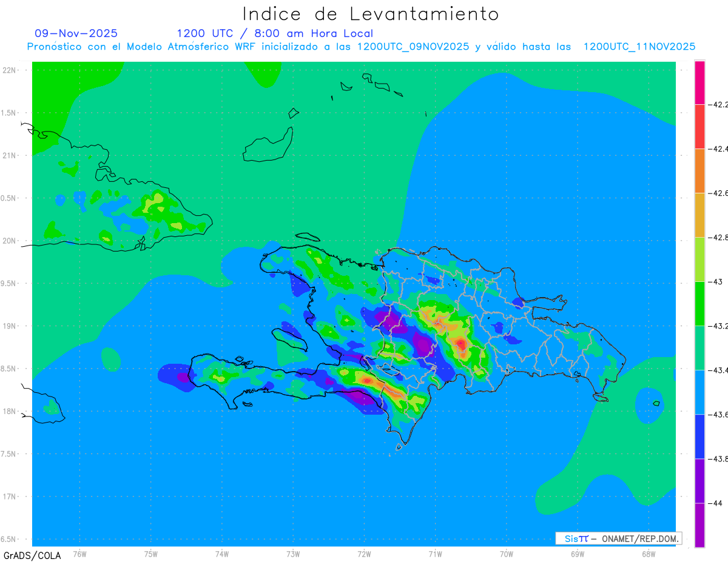
Task: Click the legend value '-43'
Action: point(716,281)
